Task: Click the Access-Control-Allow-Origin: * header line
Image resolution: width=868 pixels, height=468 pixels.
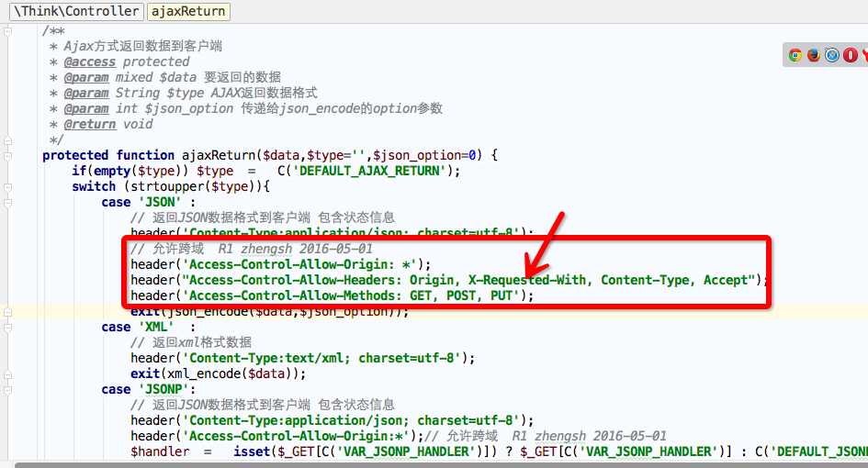Action: coord(281,264)
